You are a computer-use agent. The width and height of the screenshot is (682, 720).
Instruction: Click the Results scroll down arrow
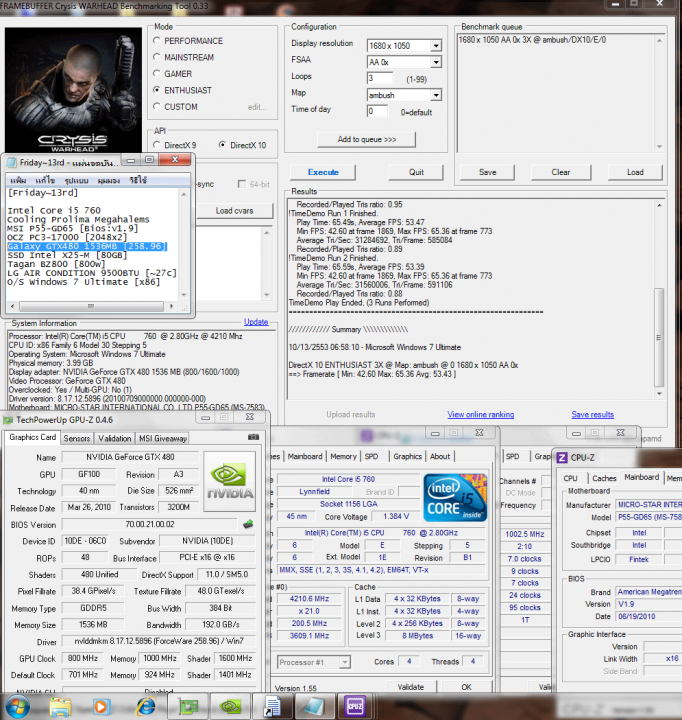(659, 394)
